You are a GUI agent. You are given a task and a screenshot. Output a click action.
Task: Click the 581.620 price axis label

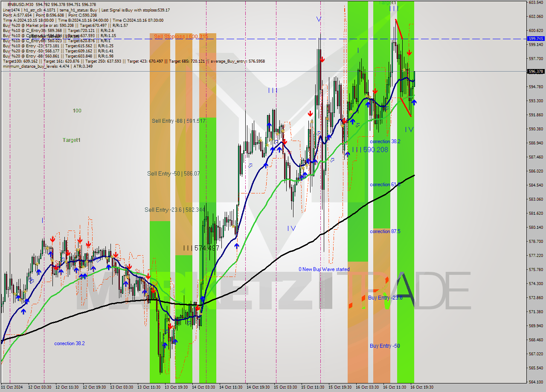(535, 213)
